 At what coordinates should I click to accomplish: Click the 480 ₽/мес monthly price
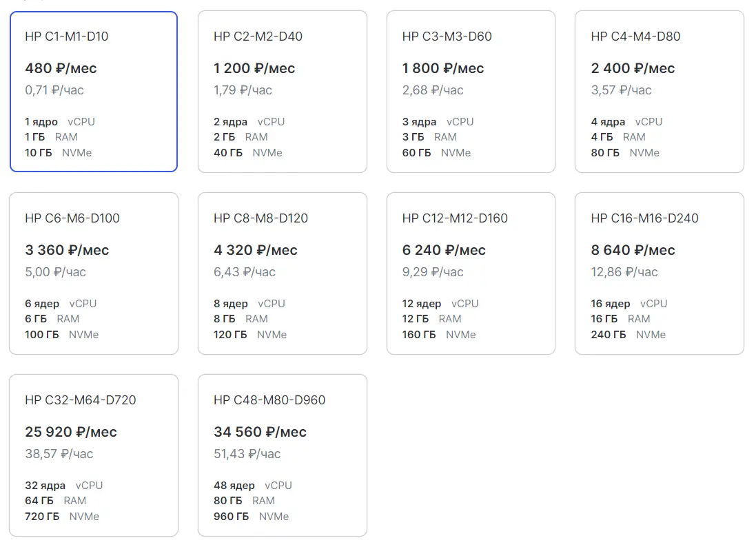point(61,68)
